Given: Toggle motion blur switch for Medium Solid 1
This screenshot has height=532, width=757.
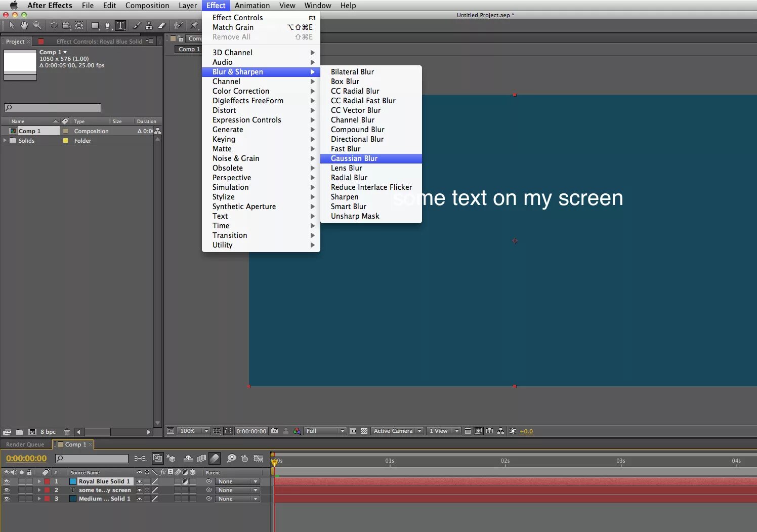Looking at the screenshot, I should coord(178,499).
